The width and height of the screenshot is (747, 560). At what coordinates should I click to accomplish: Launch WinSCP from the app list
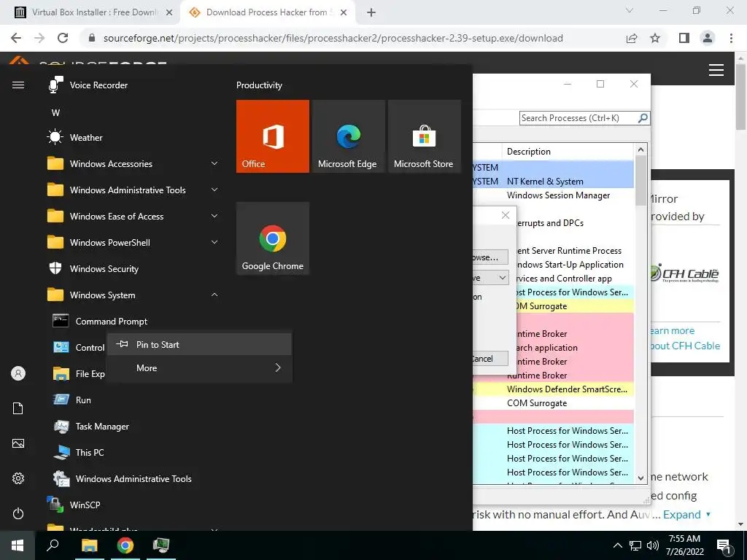coord(85,505)
